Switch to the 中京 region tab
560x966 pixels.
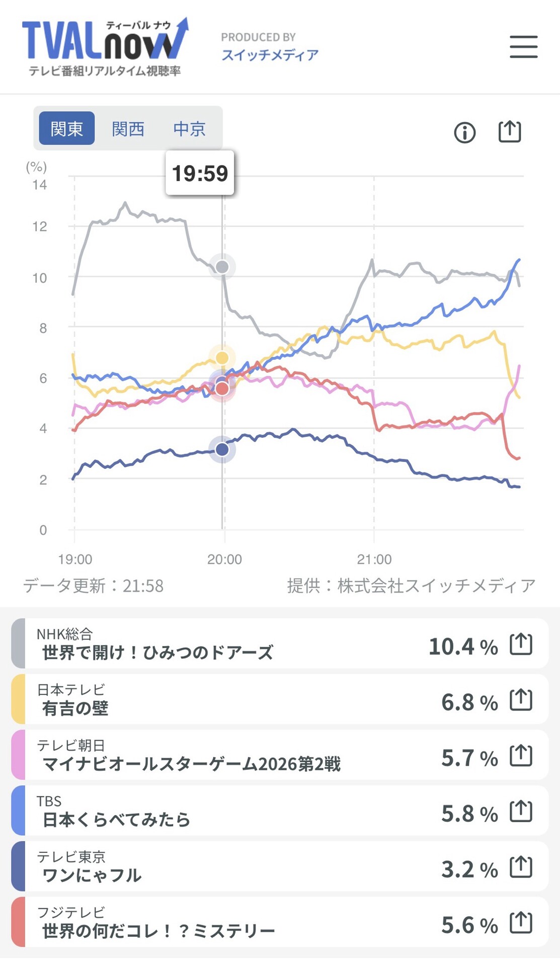pyautogui.click(x=189, y=129)
